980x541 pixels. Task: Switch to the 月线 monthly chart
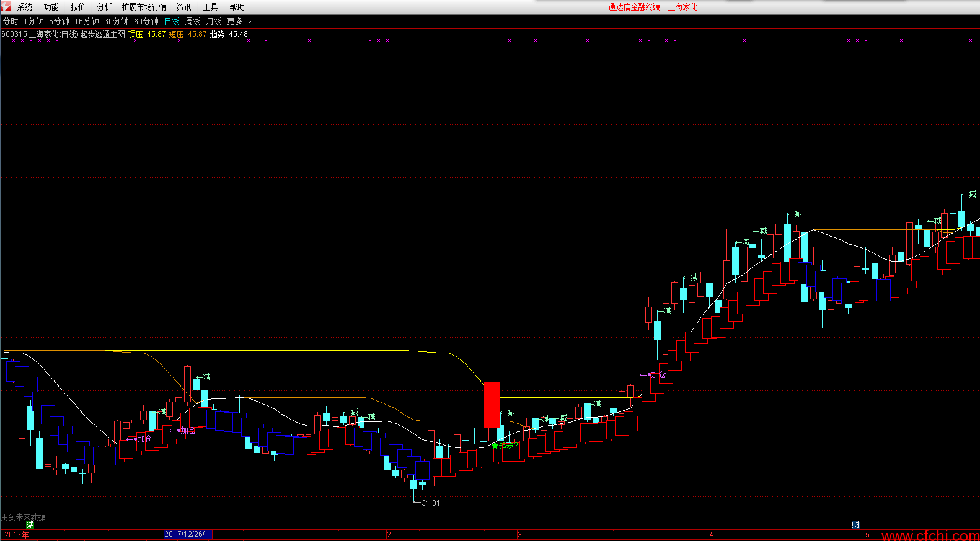(x=214, y=21)
